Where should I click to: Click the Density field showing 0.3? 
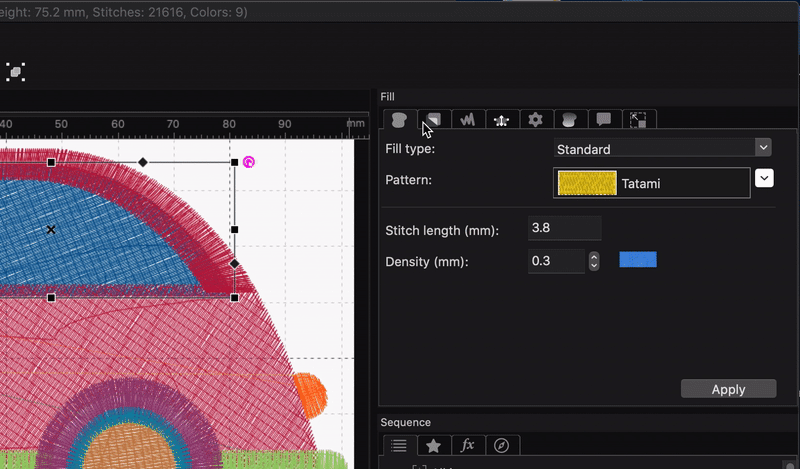coord(556,261)
